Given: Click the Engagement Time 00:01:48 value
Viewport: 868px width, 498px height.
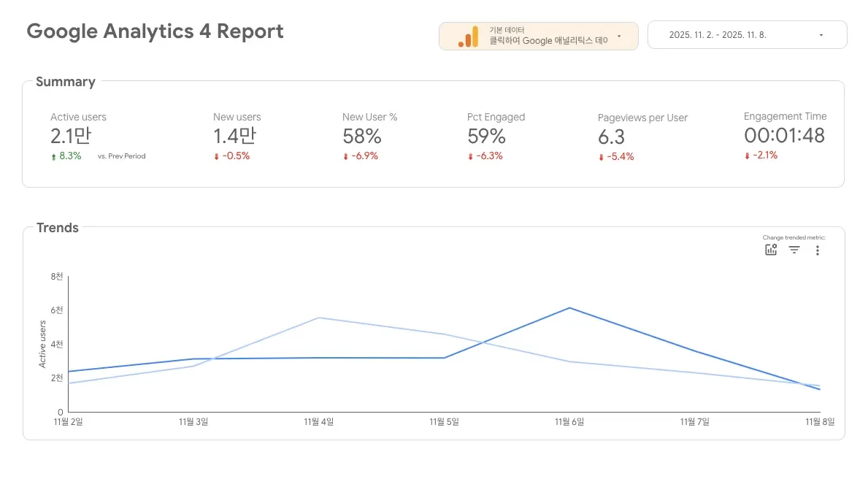Looking at the screenshot, I should pyautogui.click(x=784, y=135).
